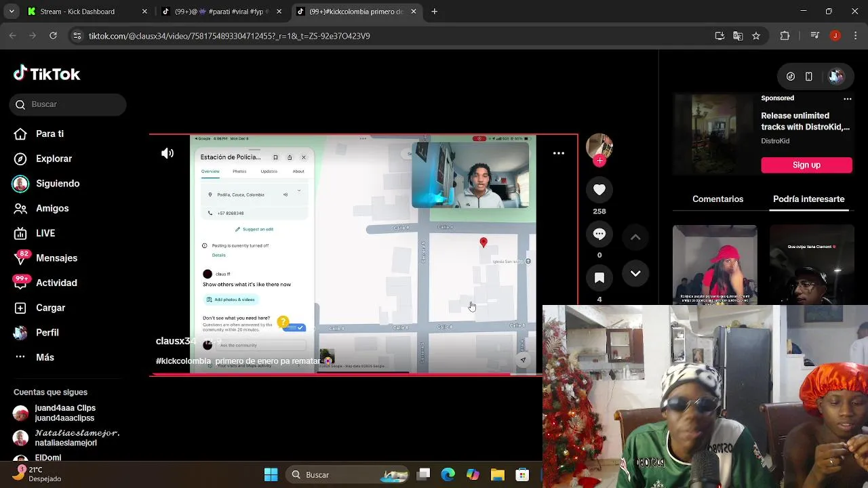
Task: Open the Actividad notifications
Action: 45,283
